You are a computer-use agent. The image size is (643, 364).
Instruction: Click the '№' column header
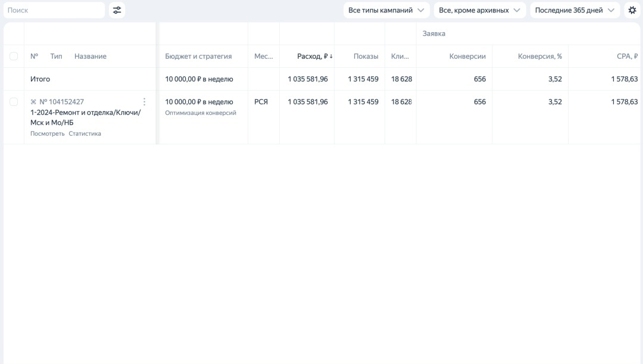point(34,56)
